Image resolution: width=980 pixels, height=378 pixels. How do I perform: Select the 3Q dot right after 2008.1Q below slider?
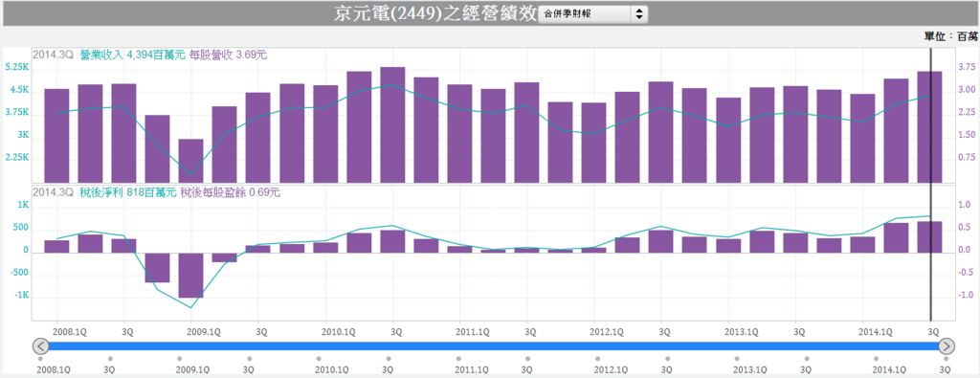coord(110,359)
